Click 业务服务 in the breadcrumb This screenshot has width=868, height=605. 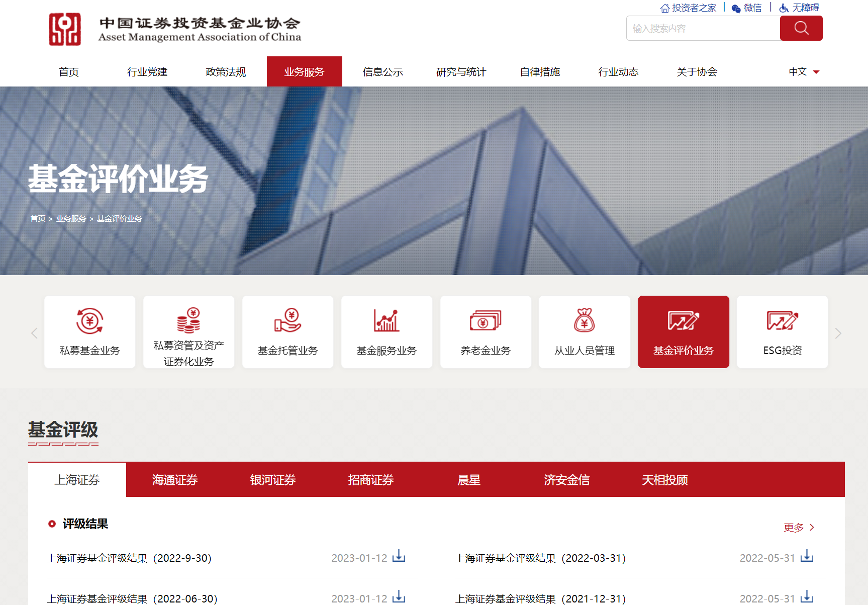[x=71, y=219]
